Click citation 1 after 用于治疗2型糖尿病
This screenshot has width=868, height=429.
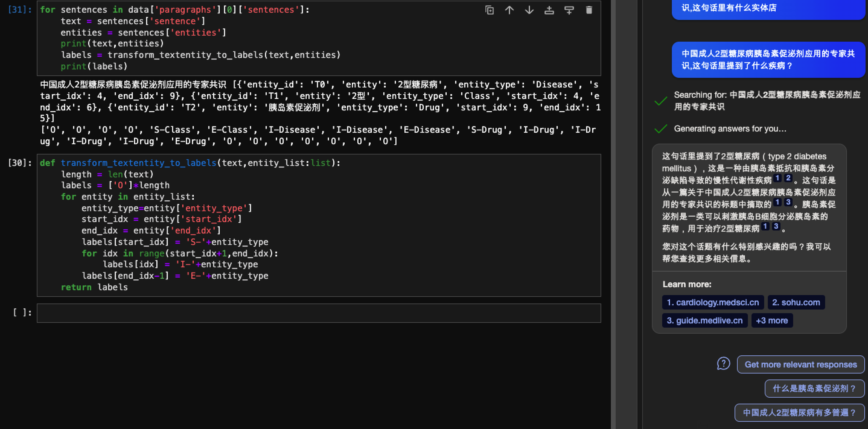pyautogui.click(x=765, y=226)
